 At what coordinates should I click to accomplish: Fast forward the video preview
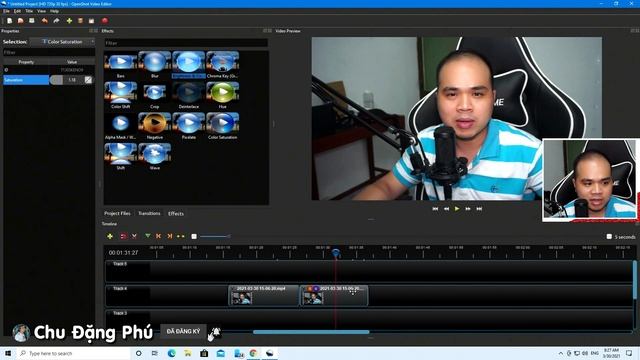pos(468,209)
